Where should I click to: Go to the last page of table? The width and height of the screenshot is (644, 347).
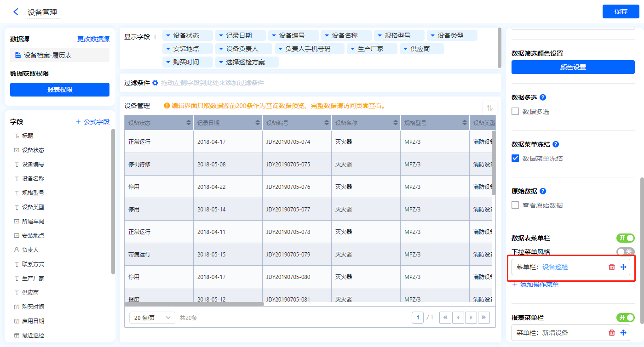[483, 318]
